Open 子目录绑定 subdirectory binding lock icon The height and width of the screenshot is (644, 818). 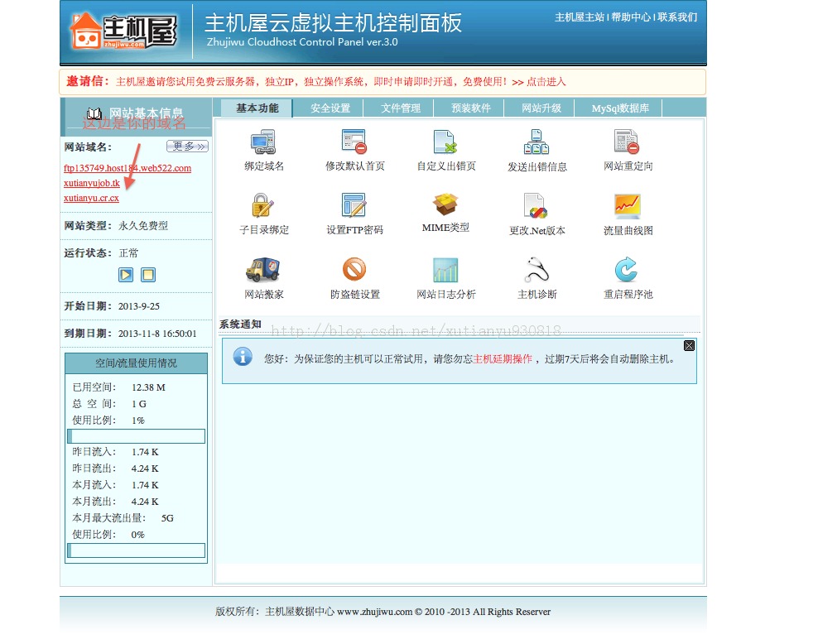click(x=262, y=205)
